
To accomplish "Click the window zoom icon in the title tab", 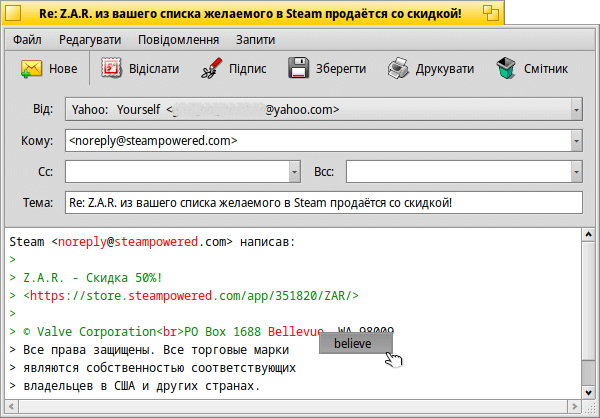I will click(491, 13).
